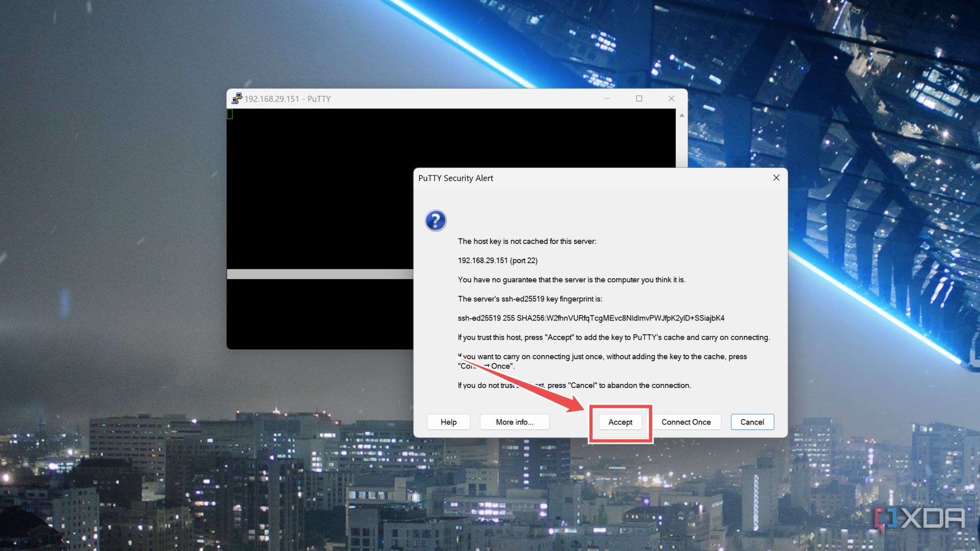Open Help from the security alert
Viewport: 980px width, 551px height.
pyautogui.click(x=448, y=422)
